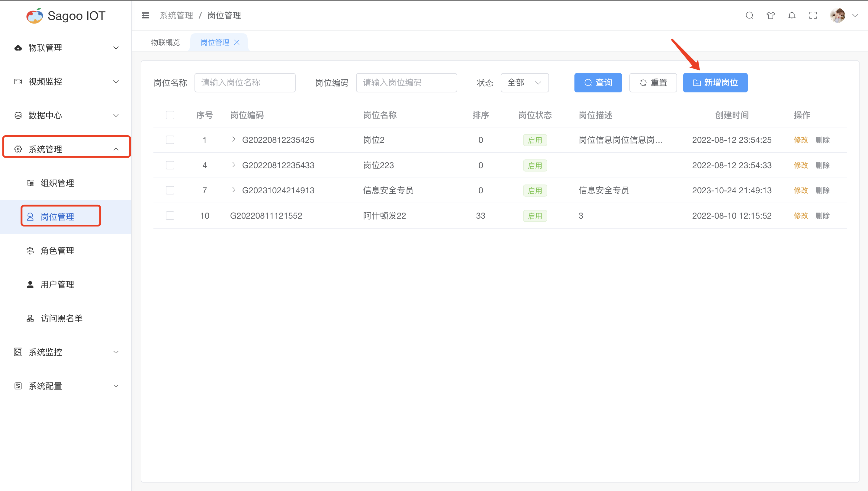Click the 系统配置 config icon
The width and height of the screenshot is (868, 491).
pyautogui.click(x=18, y=386)
